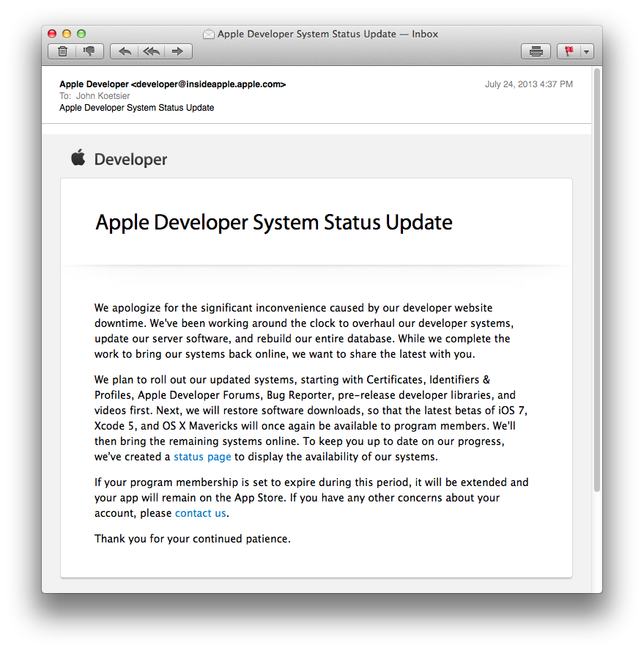Click the date July 24, 2013 4:37 PM
644x651 pixels.
529,84
